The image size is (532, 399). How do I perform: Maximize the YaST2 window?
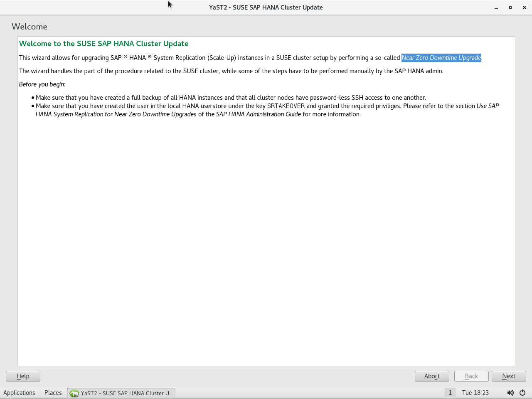[510, 7]
